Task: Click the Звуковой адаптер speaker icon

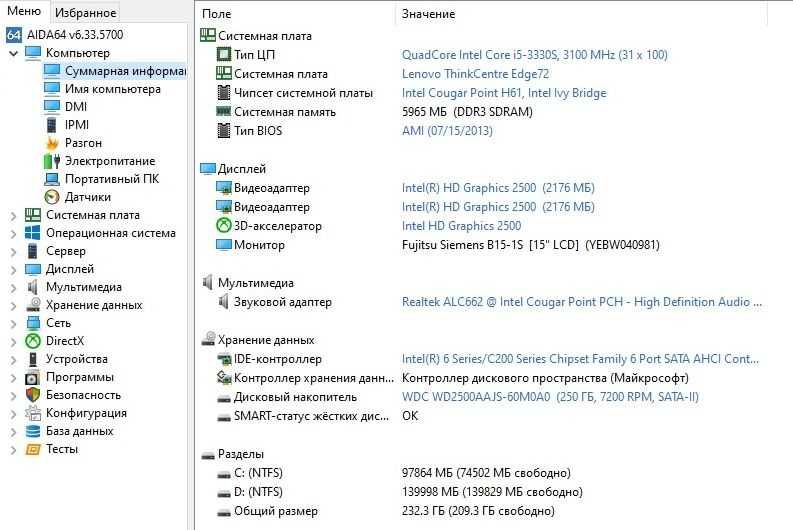Action: [x=224, y=302]
